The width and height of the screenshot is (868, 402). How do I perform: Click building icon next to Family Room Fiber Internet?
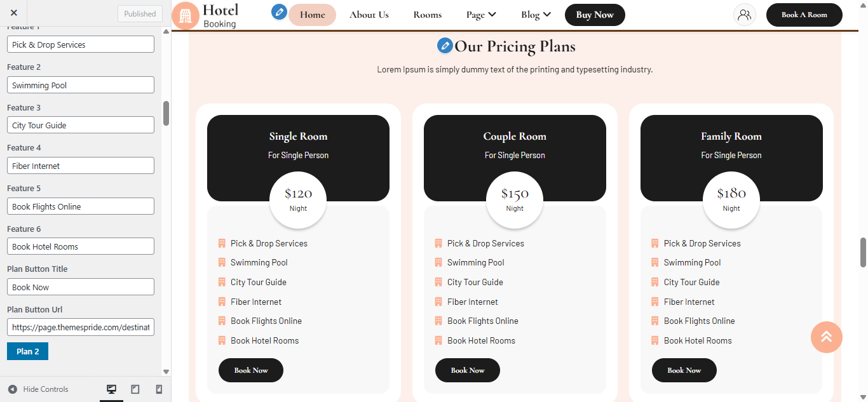[x=655, y=302]
